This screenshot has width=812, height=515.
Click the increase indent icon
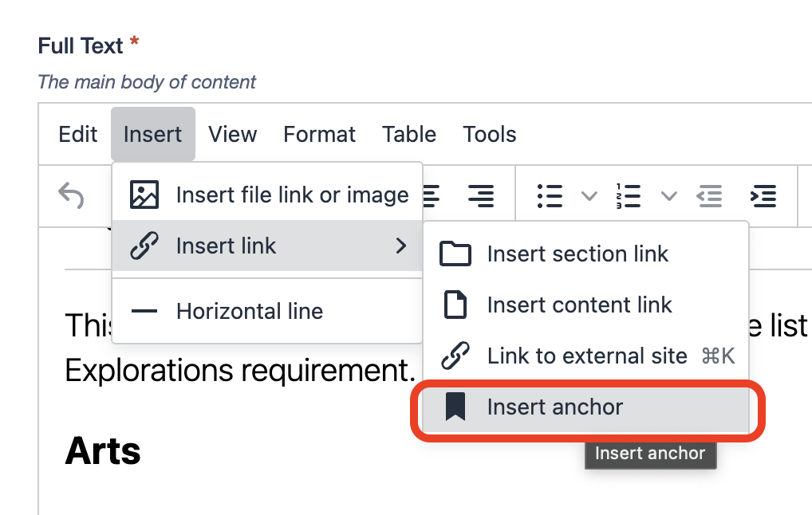coord(763,195)
